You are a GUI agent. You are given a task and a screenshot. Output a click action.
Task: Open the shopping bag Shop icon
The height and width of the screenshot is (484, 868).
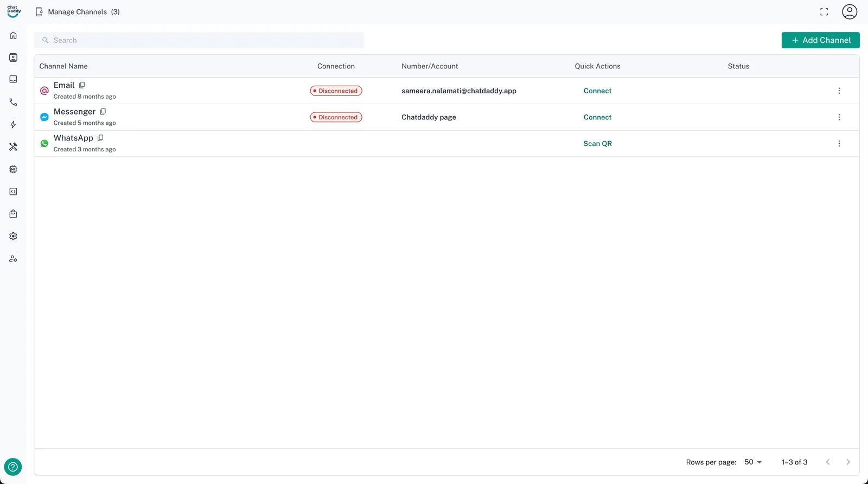tap(13, 214)
